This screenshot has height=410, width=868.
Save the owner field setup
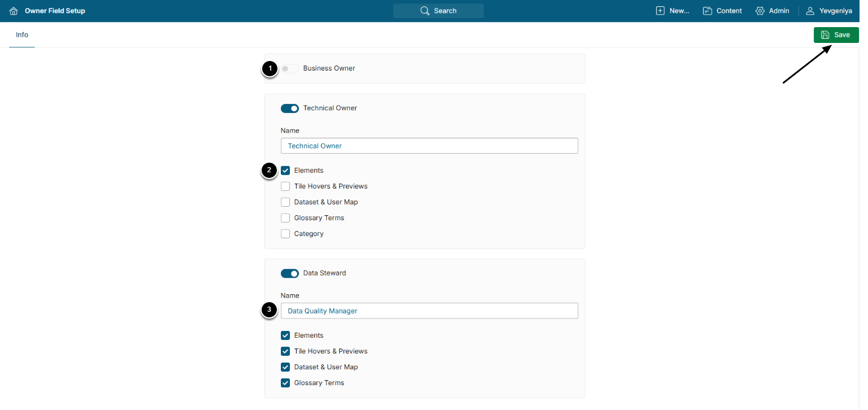[x=836, y=35]
